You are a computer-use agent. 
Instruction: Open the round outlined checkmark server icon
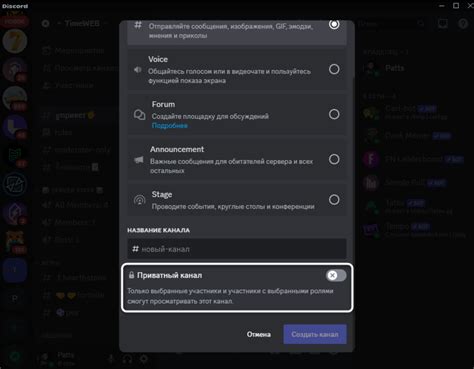[15, 184]
